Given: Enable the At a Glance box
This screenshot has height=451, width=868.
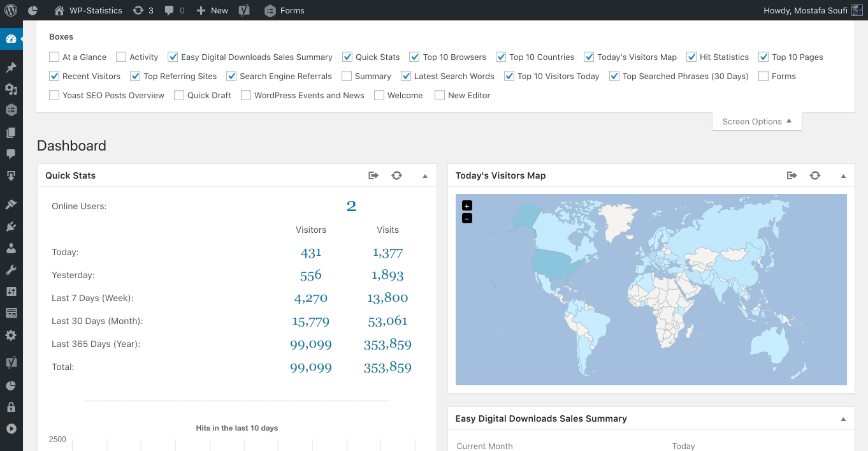Looking at the screenshot, I should point(55,57).
